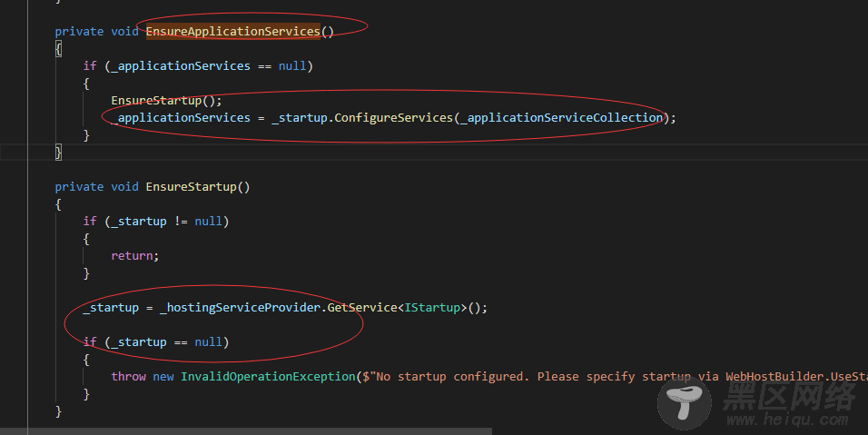Image resolution: width=868 pixels, height=435 pixels.
Task: Click _hostingServiceProvider field reference
Action: (x=240, y=307)
